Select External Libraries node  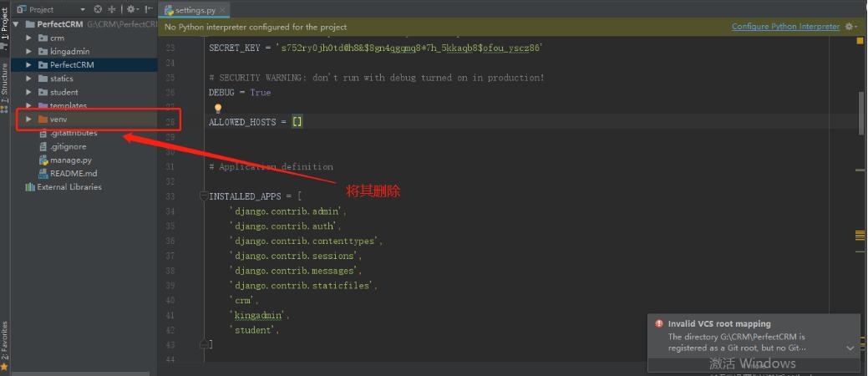click(69, 187)
